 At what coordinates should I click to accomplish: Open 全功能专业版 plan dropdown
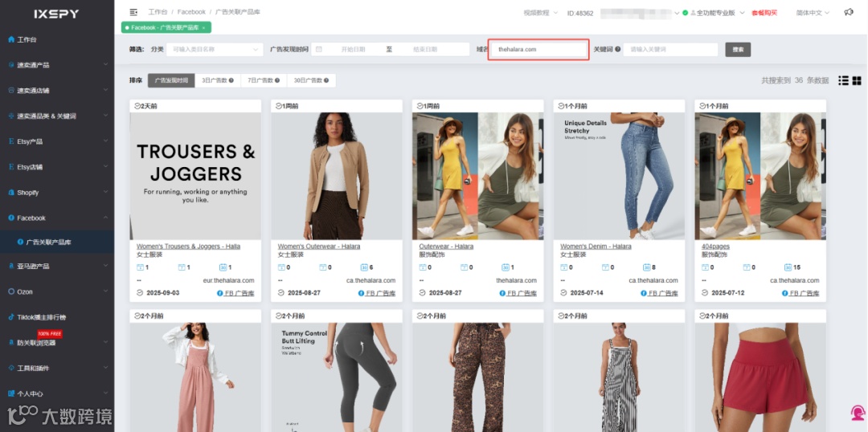pyautogui.click(x=718, y=13)
